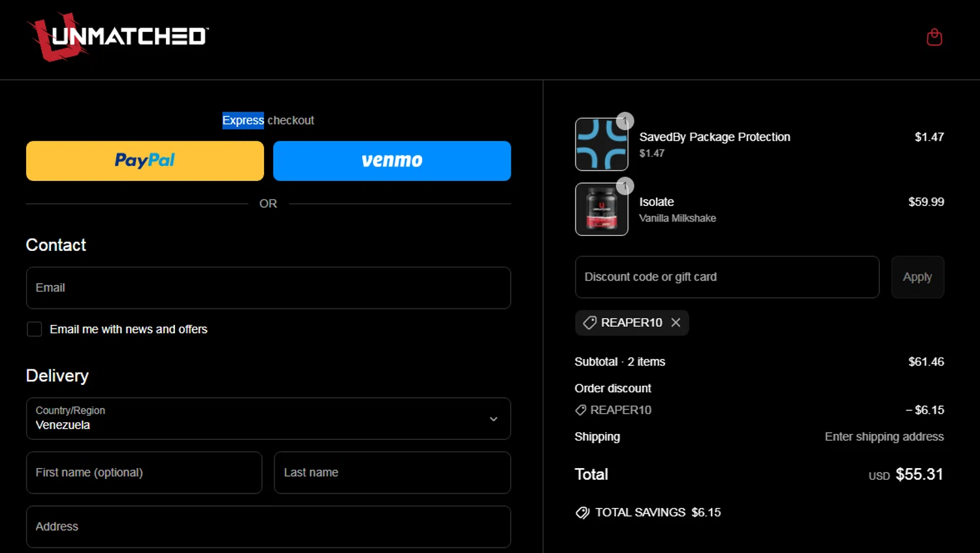Enable Email me with news and offers
Screen dimensions: 980x553
point(35,329)
